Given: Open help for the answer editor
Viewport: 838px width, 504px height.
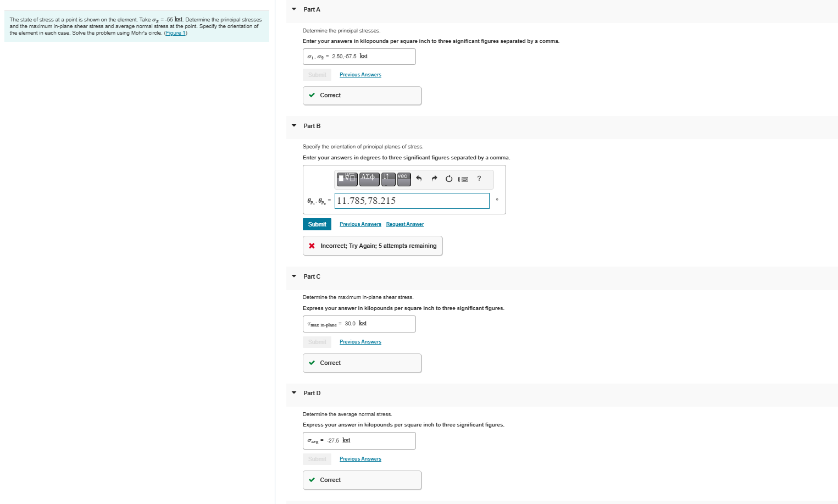Looking at the screenshot, I should click(x=479, y=179).
